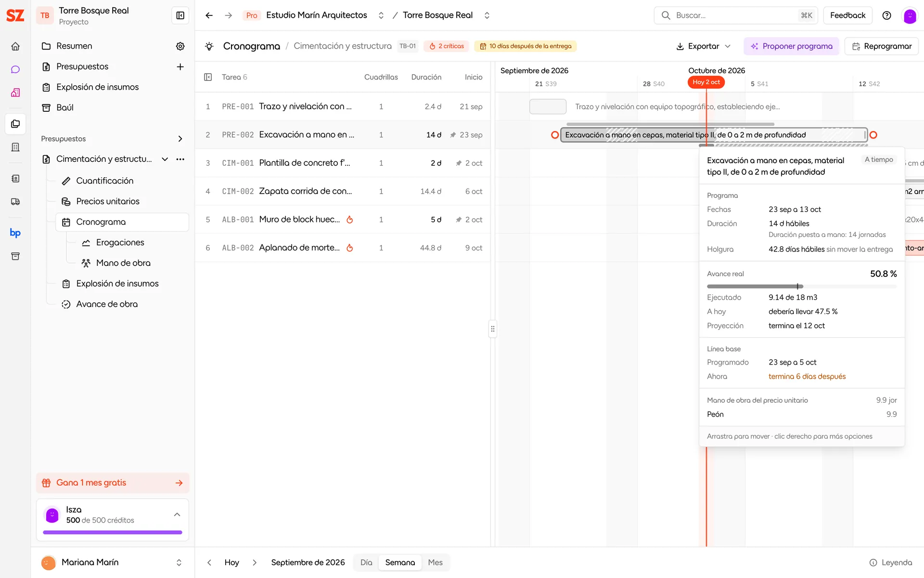Click the lightbulb icon beside Cronograma
This screenshot has height=578, width=924.
click(209, 46)
